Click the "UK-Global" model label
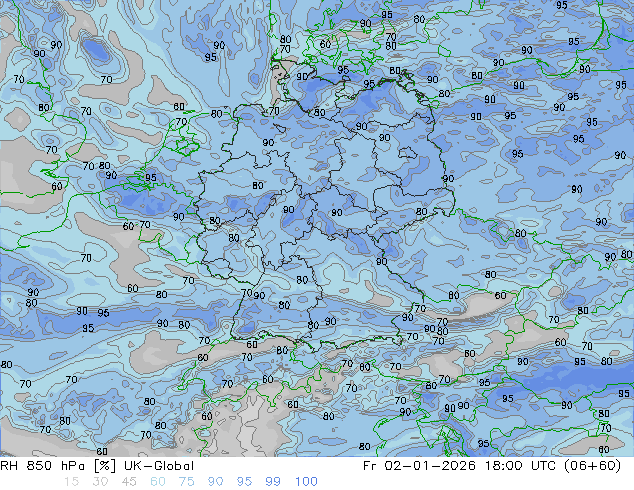 pyautogui.click(x=159, y=466)
